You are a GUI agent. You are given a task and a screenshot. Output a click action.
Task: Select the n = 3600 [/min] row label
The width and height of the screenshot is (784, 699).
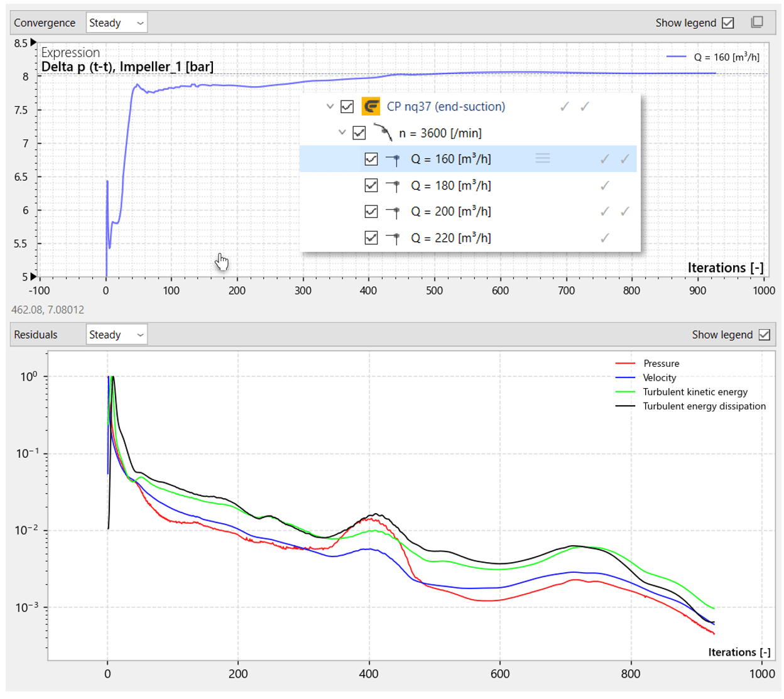[440, 133]
